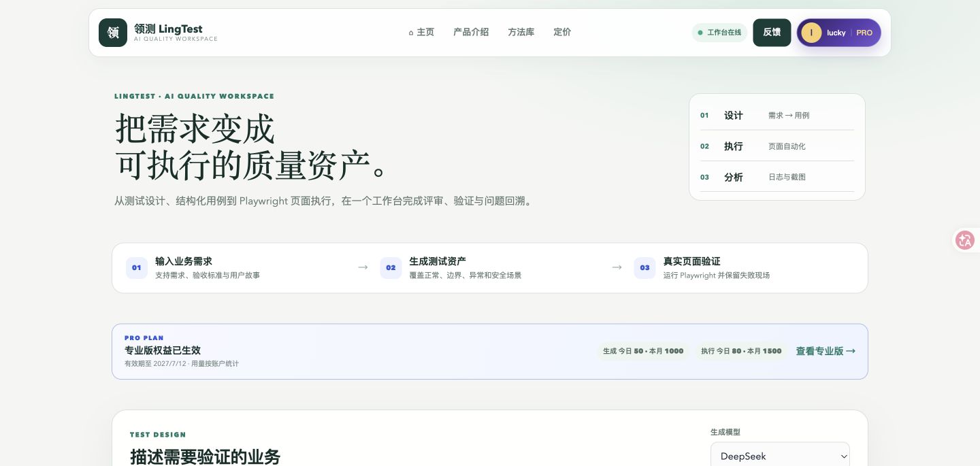The image size is (980, 466).
Task: Click the 生成 今日 50 · 本月 1000 badge
Action: (x=643, y=351)
